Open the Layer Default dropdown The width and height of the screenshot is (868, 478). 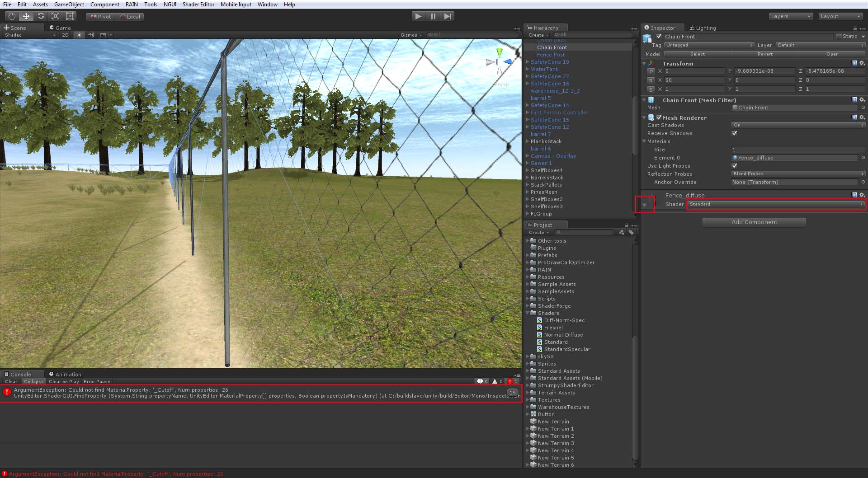[x=820, y=45]
